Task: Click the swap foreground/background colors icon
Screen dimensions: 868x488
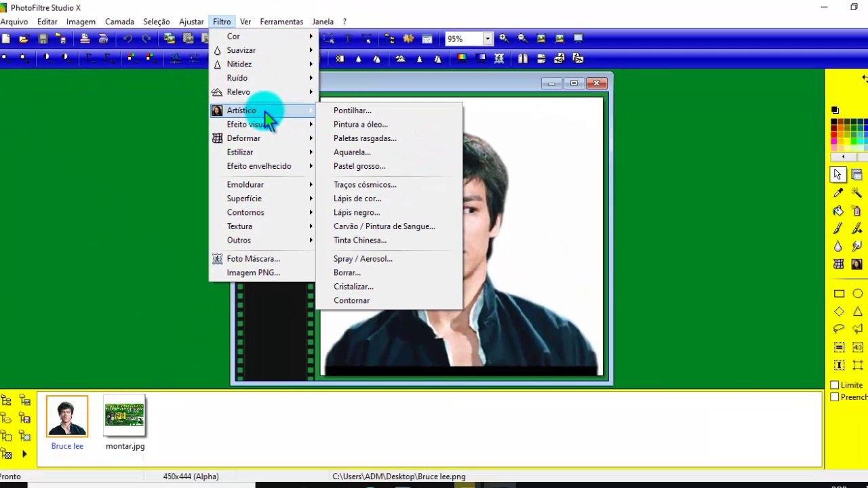Action: [863, 79]
